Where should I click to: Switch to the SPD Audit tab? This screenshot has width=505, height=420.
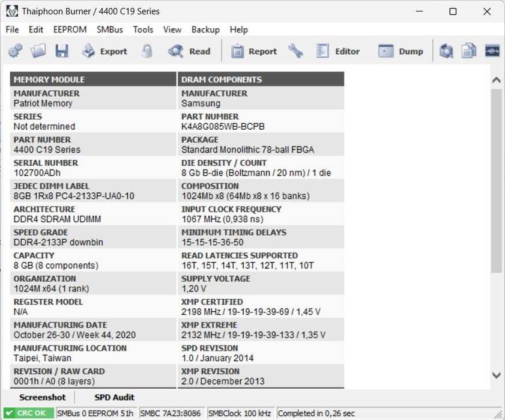[x=114, y=397]
